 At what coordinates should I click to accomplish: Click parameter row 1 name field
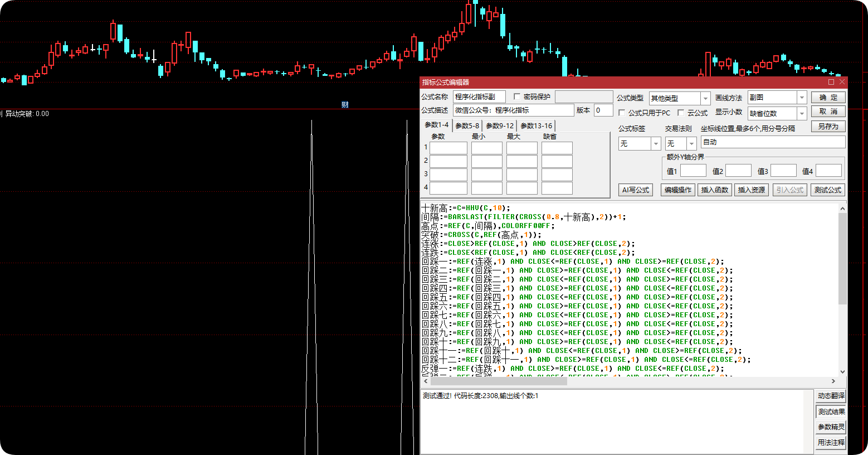coord(448,148)
